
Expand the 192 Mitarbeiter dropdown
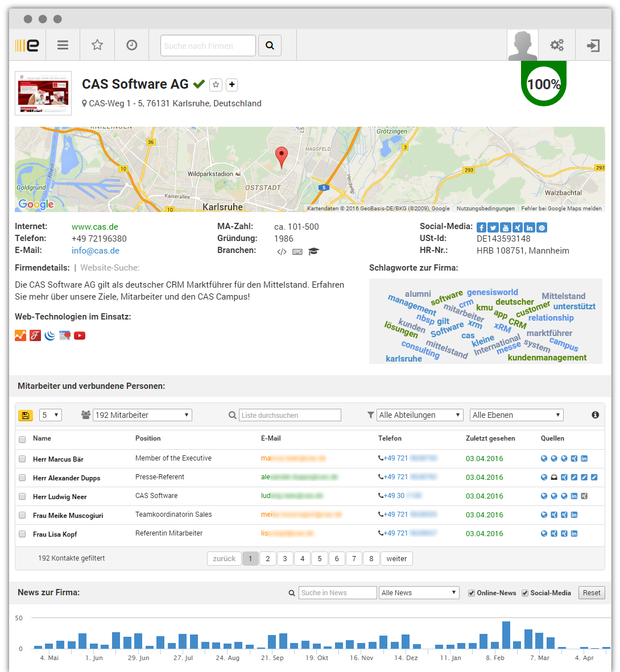(x=142, y=415)
